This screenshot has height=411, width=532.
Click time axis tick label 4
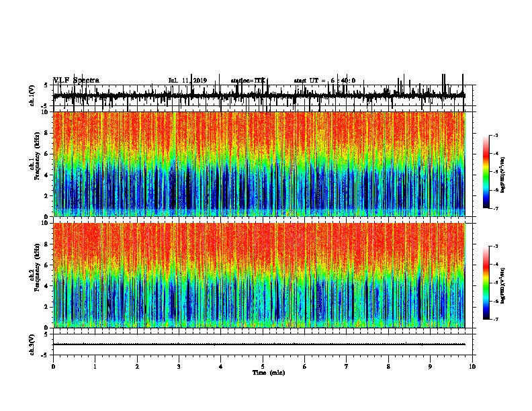(221, 367)
